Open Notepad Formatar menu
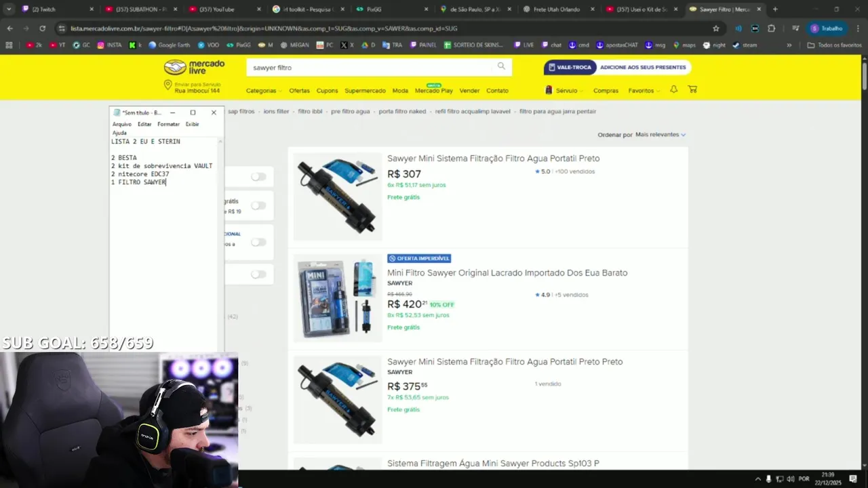The width and height of the screenshot is (868, 488). [x=168, y=124]
